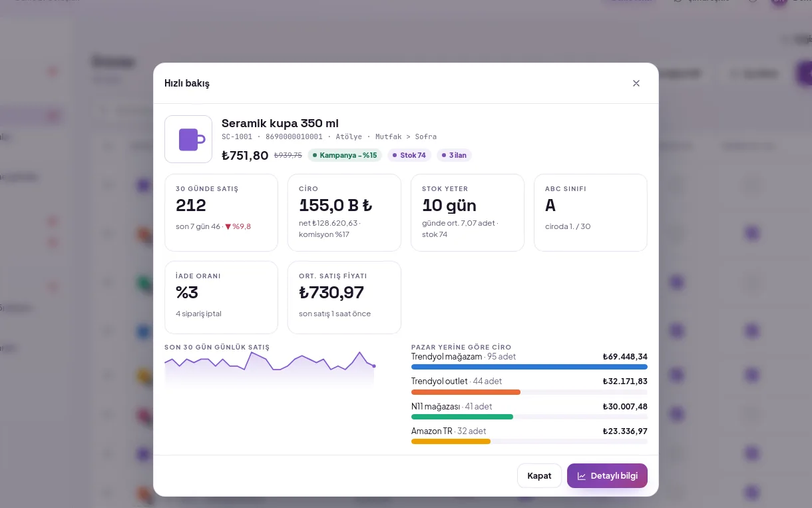Click the ciroda 1. / 30 text
This screenshot has width=812, height=508.
coord(568,226)
